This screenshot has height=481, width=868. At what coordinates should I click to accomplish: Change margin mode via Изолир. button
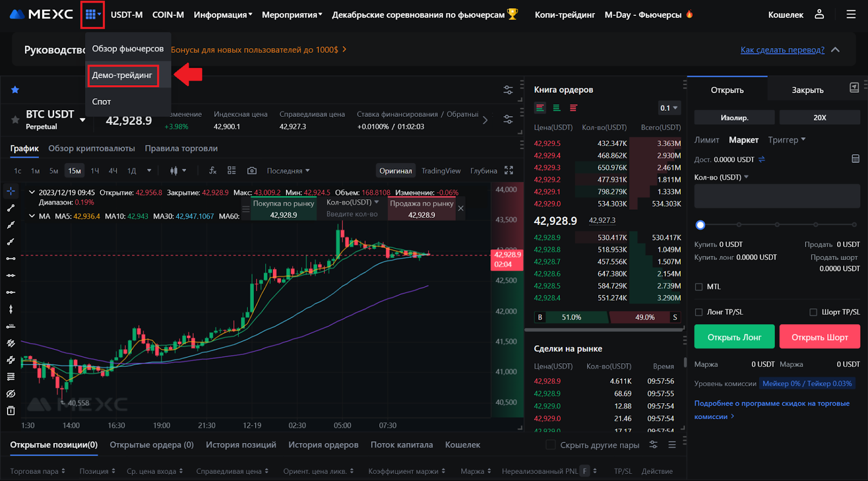pos(735,117)
